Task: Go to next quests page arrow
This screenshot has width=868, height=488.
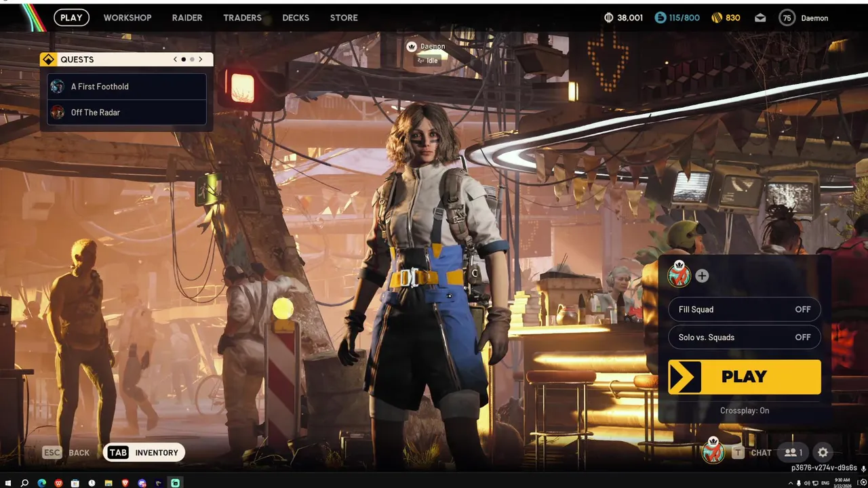Action: (x=200, y=60)
